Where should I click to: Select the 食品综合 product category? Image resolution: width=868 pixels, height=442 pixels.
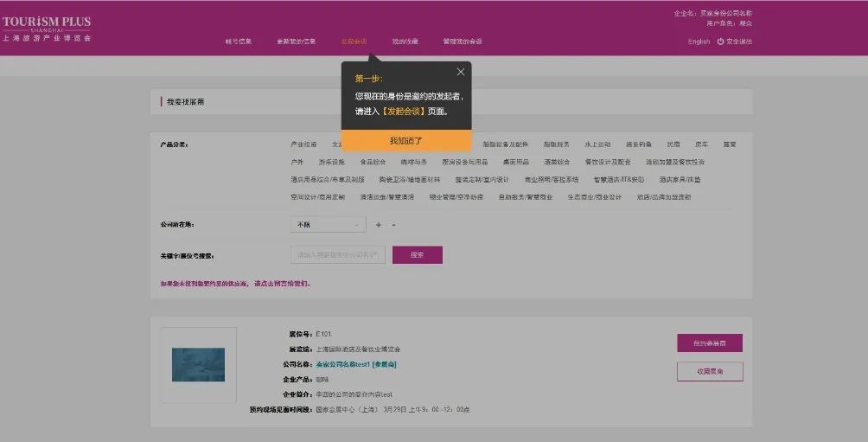click(x=373, y=163)
